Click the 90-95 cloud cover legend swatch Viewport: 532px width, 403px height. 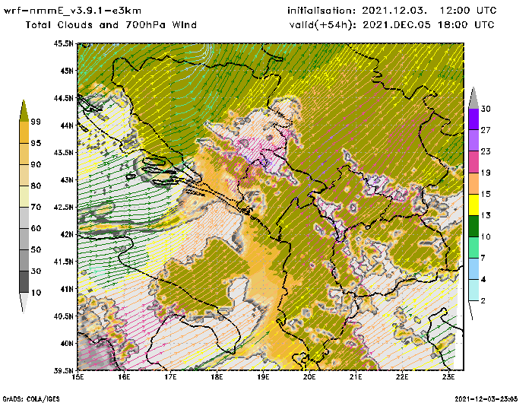(24, 154)
